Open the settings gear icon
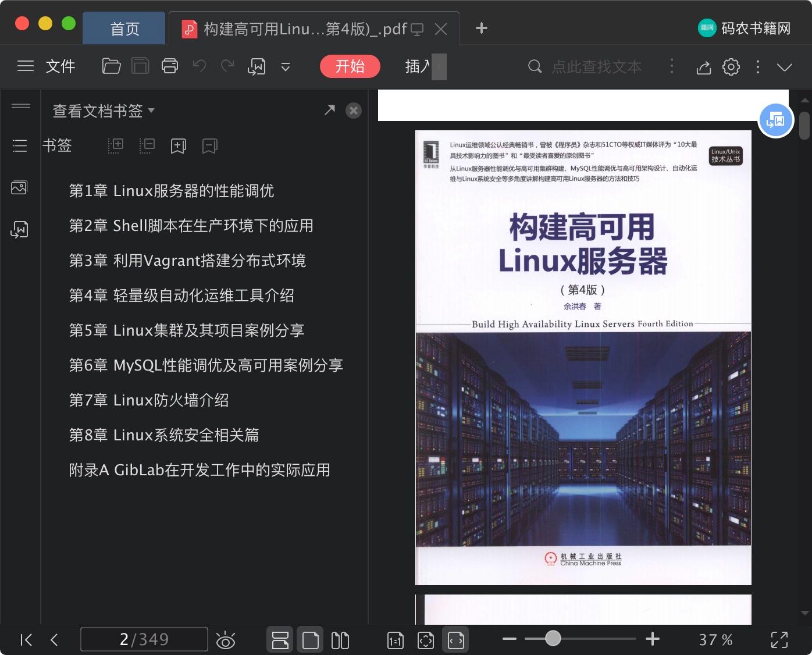812x655 pixels. coord(731,67)
